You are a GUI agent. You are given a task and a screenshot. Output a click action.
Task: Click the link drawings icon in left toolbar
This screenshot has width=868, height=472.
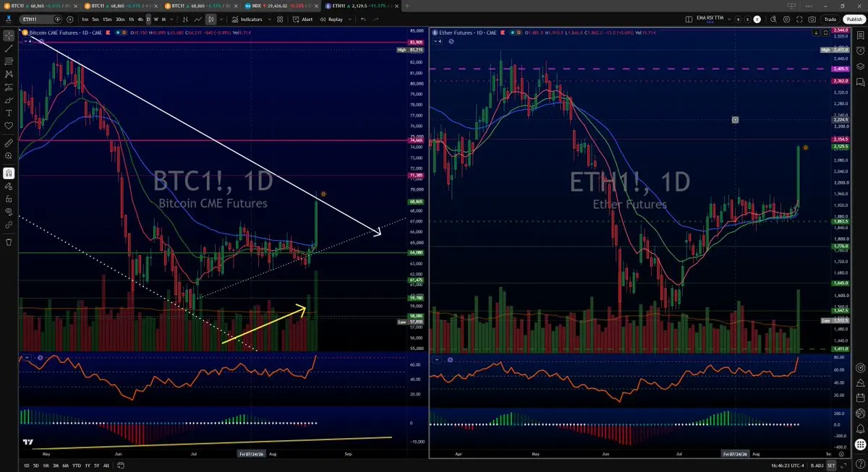[x=9, y=226]
